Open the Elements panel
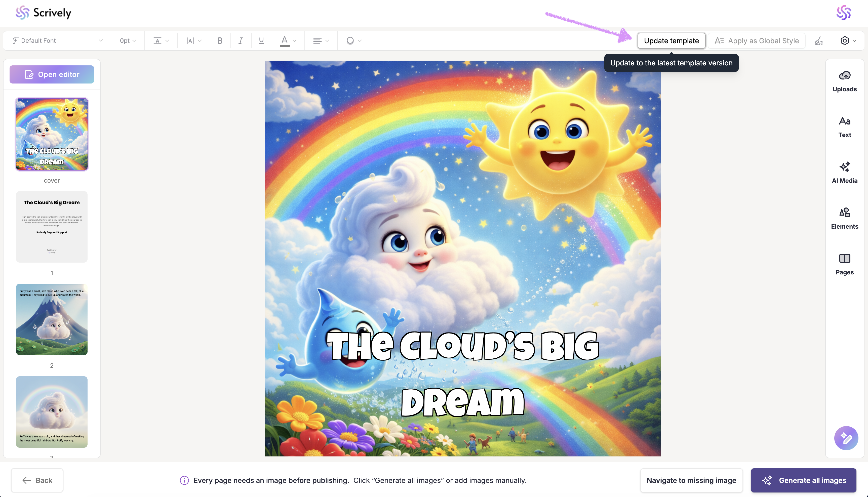The width and height of the screenshot is (868, 497). pyautogui.click(x=844, y=219)
